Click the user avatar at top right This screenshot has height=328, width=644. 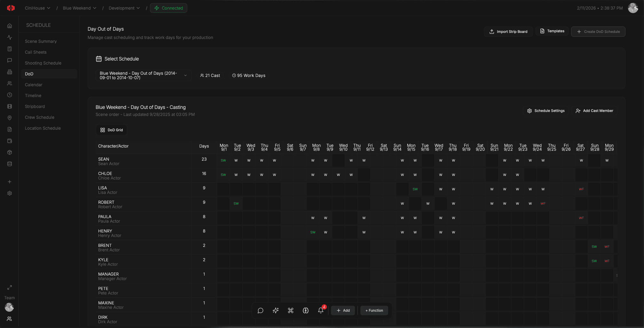633,8
